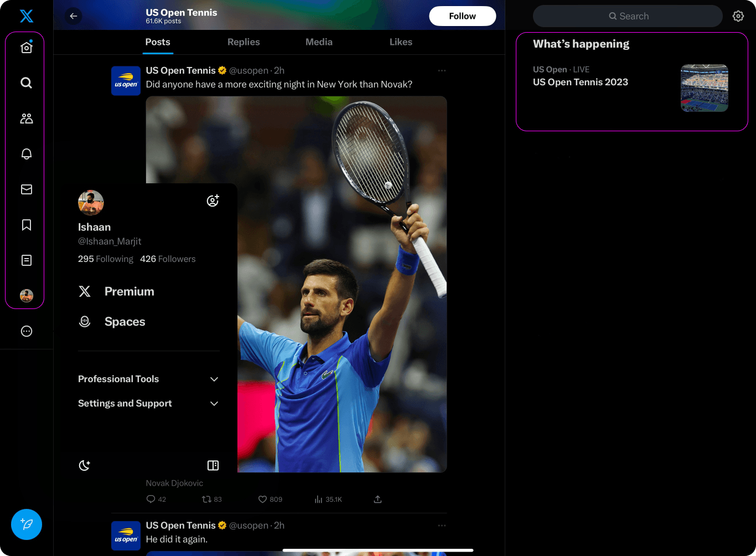The height and width of the screenshot is (556, 756).
Task: View 426 Followers list
Action: coord(168,259)
